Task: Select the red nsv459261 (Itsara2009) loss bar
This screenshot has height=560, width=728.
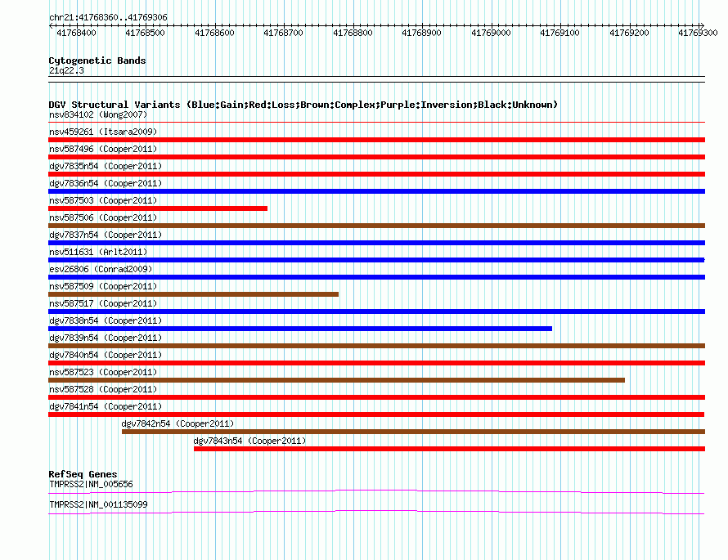Action: 376,140
